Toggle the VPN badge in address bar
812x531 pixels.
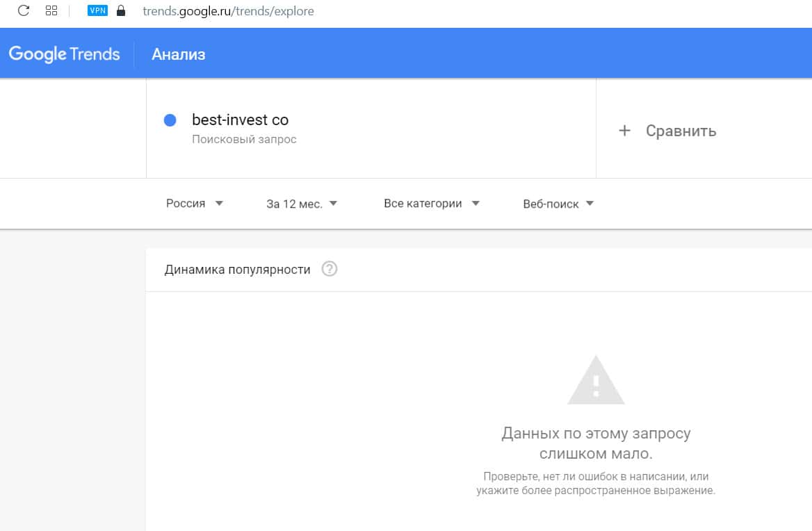tap(97, 10)
